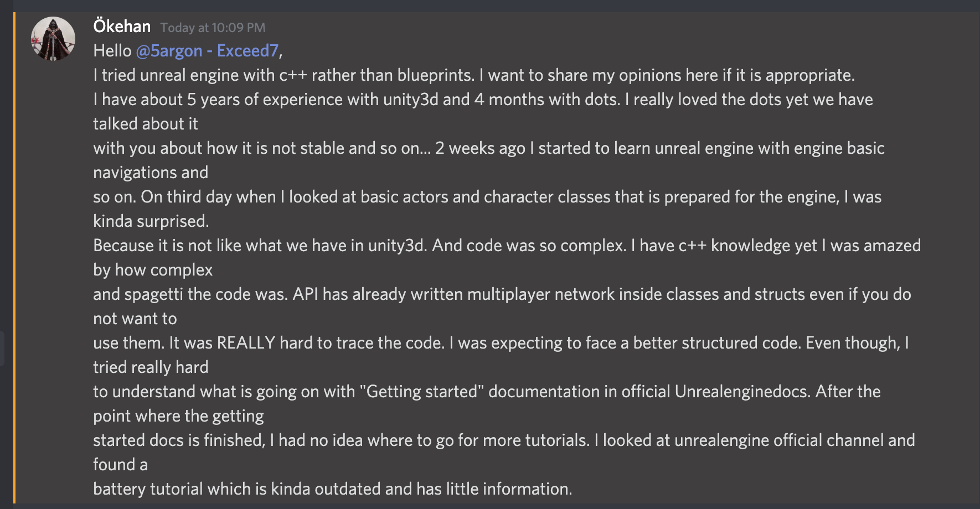Click the word Hello in the message
Screen dimensions: 980x509
[x=112, y=51]
